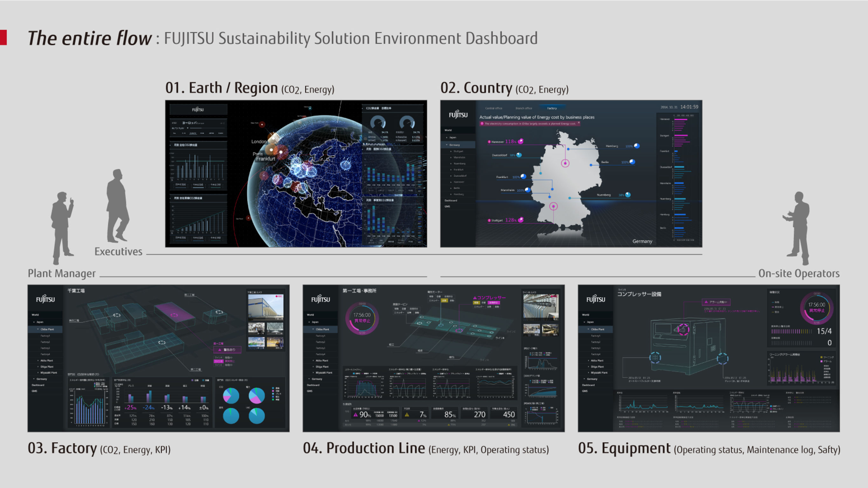The image size is (868, 488).
Task: Expand Akita Plant in Equipment dashboard sidebar
Action: (x=589, y=360)
